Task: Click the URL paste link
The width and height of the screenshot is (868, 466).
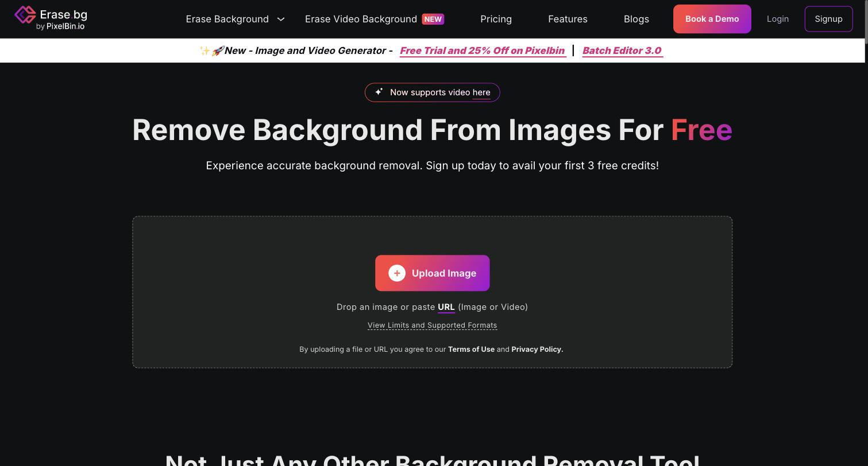Action: pyautogui.click(x=446, y=307)
